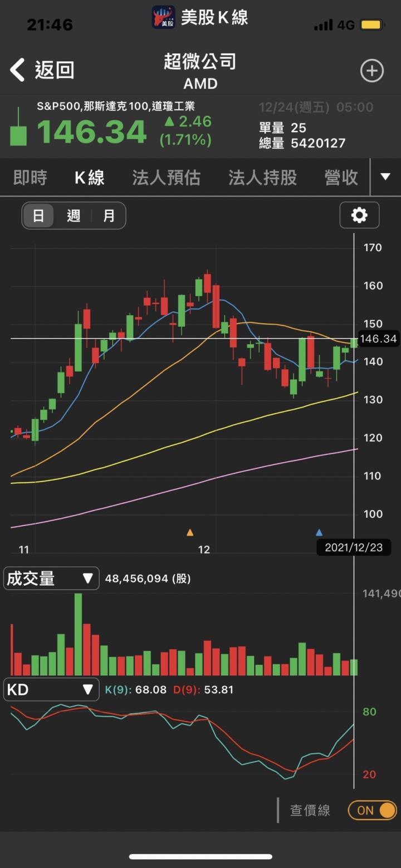The height and width of the screenshot is (868, 401).
Task: Switch to the 即時 tab
Action: pyautogui.click(x=30, y=178)
